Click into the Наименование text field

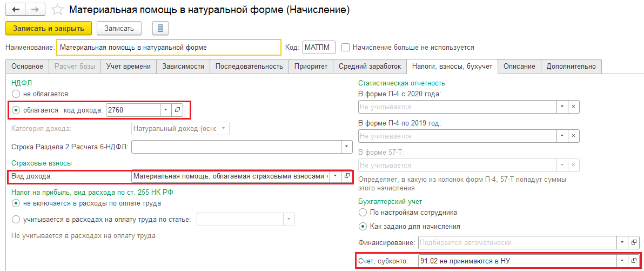tap(168, 48)
